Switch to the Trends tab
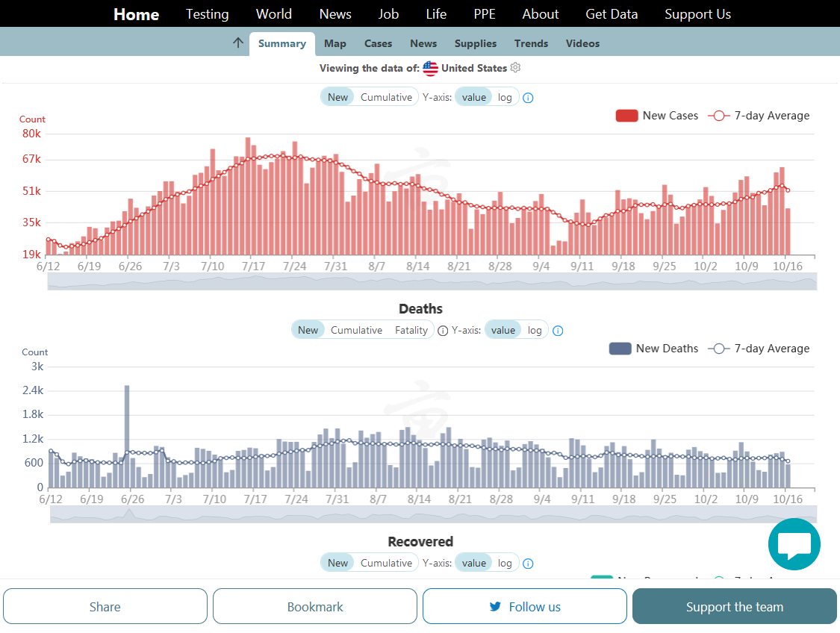Image resolution: width=840 pixels, height=633 pixels. 531,43
